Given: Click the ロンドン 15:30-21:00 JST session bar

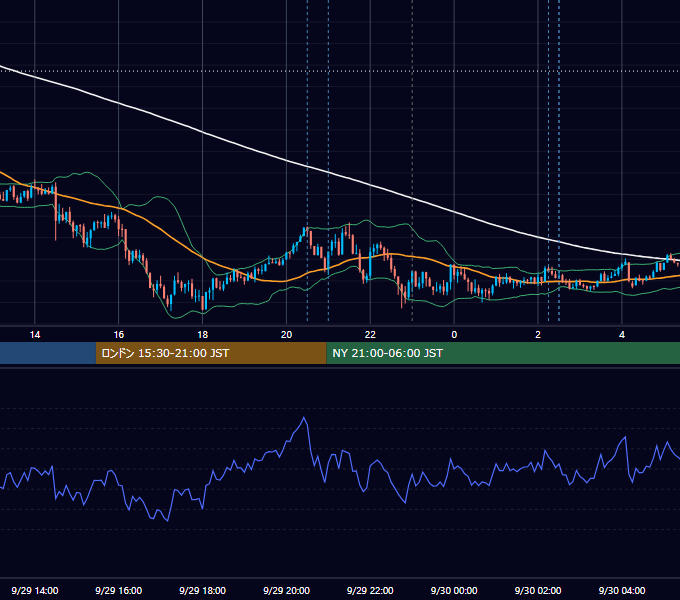Looking at the screenshot, I should (211, 353).
